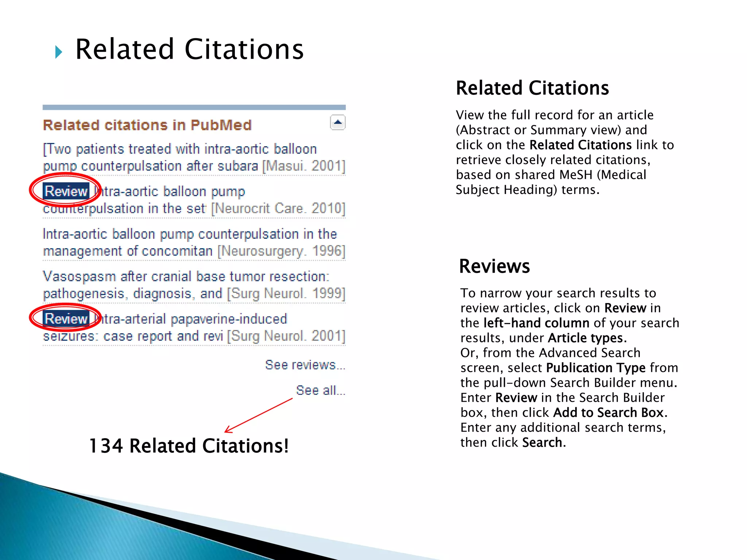Open the Masui 2001 balloon pump citation
The height and width of the screenshot is (560, 747).
pyautogui.click(x=194, y=157)
